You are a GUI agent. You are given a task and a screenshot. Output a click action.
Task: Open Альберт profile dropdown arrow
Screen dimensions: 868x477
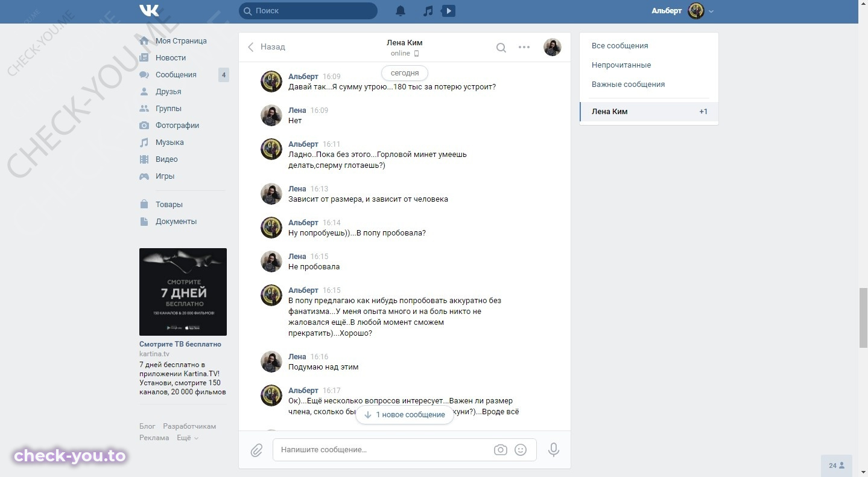711,11
